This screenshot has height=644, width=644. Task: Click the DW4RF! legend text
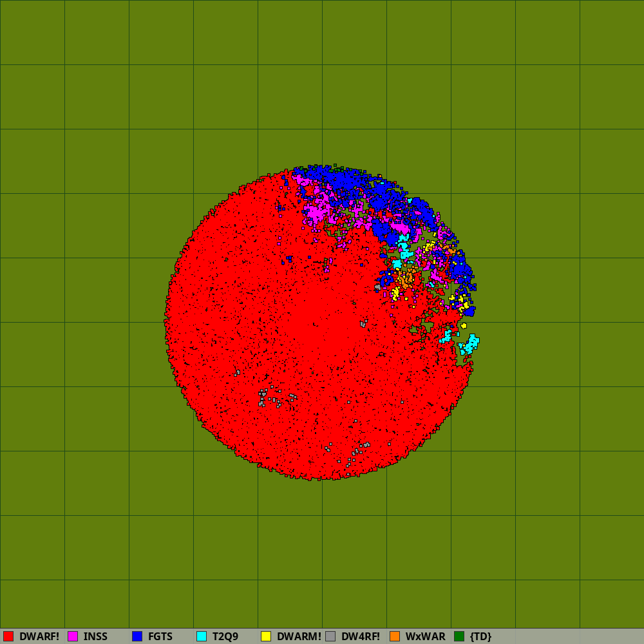[x=361, y=636]
